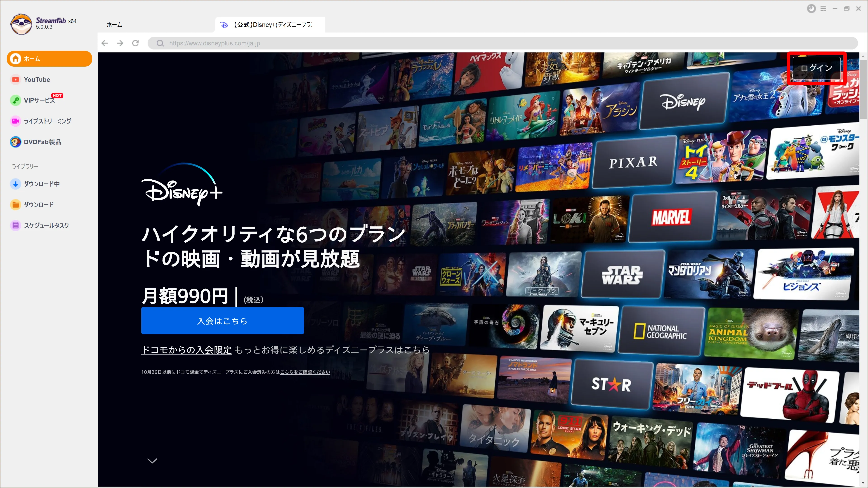868x488 pixels.
Task: Open the フリー・ガイ thumbnail
Action: [x=698, y=389]
